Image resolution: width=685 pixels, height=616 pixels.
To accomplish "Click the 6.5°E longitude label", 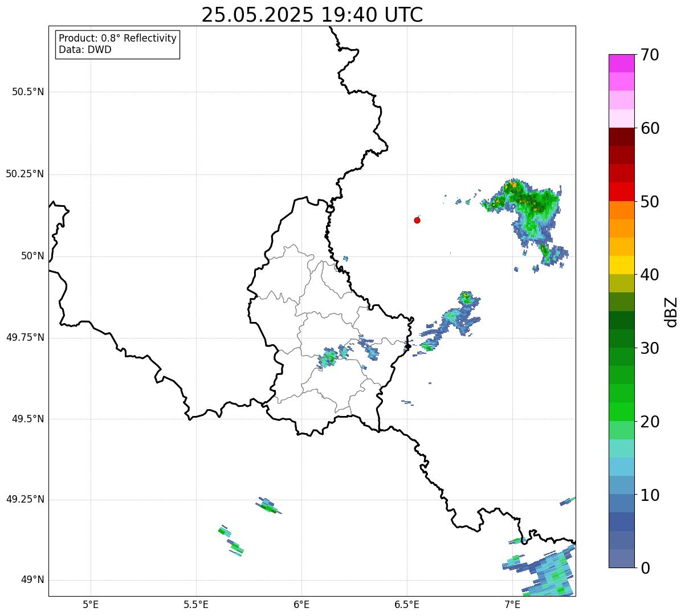I will [407, 604].
